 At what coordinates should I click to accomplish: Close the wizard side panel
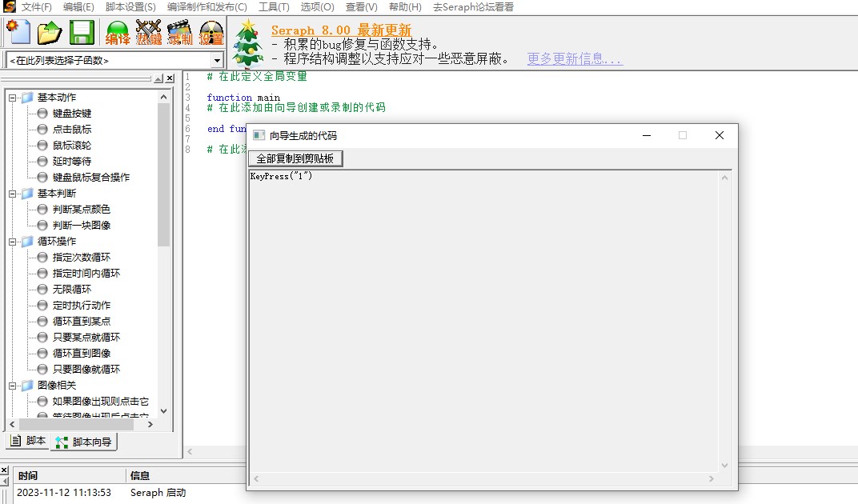coord(170,79)
